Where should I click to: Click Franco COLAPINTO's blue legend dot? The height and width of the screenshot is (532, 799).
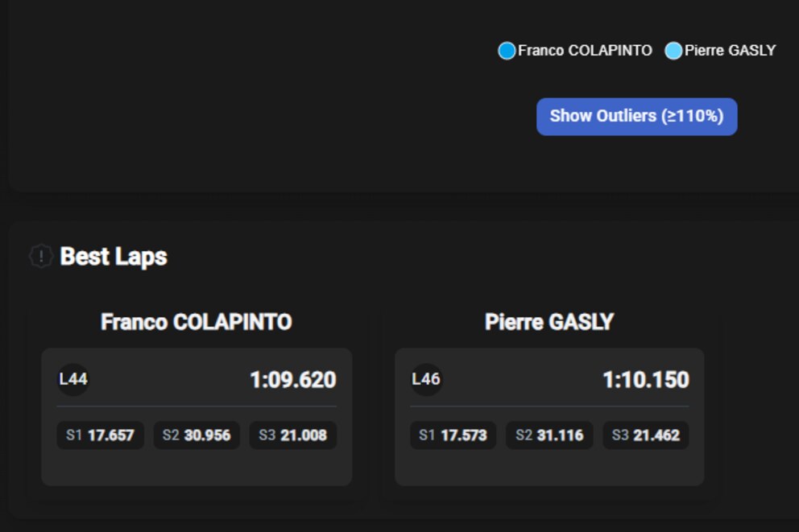click(507, 51)
